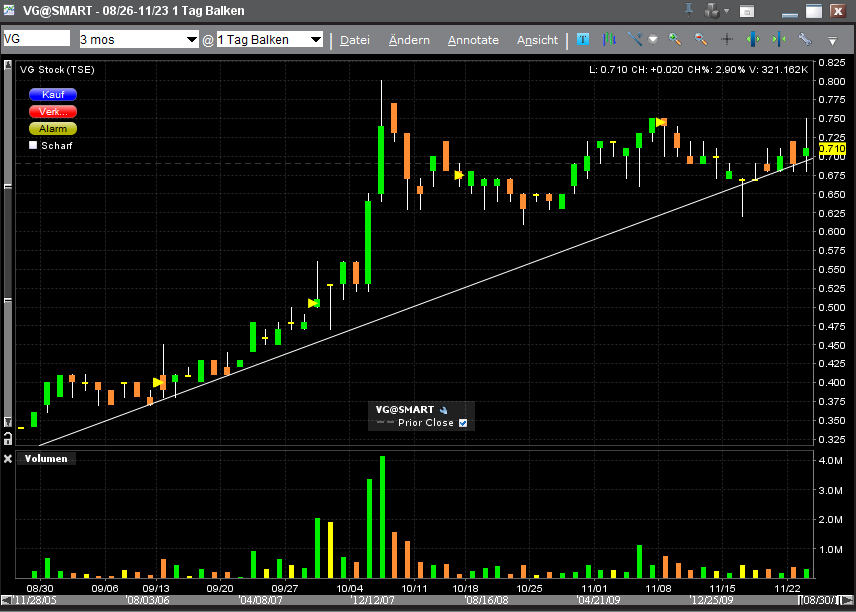Select the text annotation T tool
Viewport: 856px width, 612px height.
[x=583, y=39]
